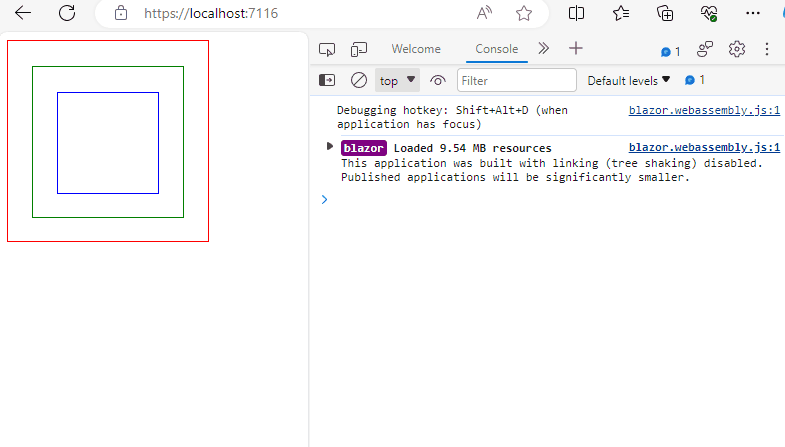Click the Read aloud icon
Screen dimensions: 785x447
(x=485, y=13)
